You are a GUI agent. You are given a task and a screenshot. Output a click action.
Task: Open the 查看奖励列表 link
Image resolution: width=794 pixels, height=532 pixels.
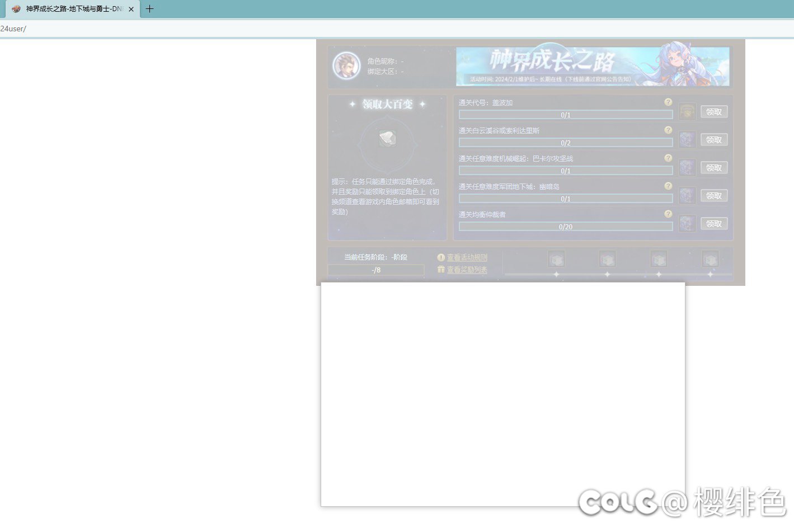pyautogui.click(x=467, y=270)
